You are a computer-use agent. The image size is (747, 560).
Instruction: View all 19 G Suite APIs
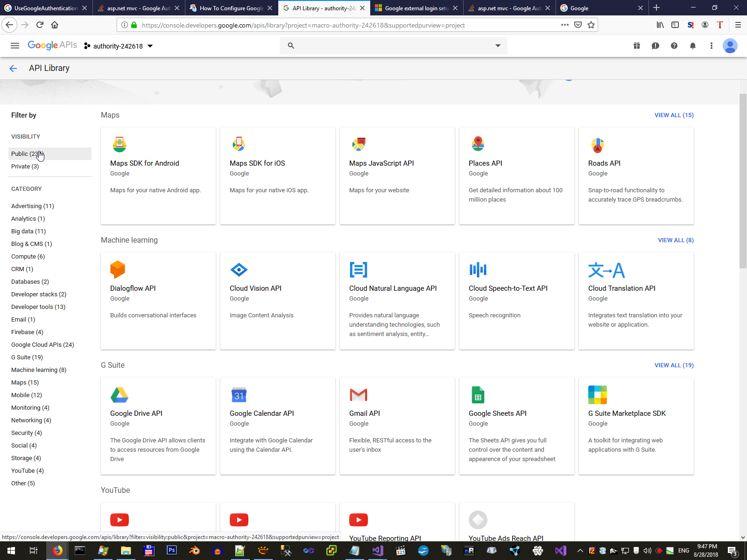point(674,365)
